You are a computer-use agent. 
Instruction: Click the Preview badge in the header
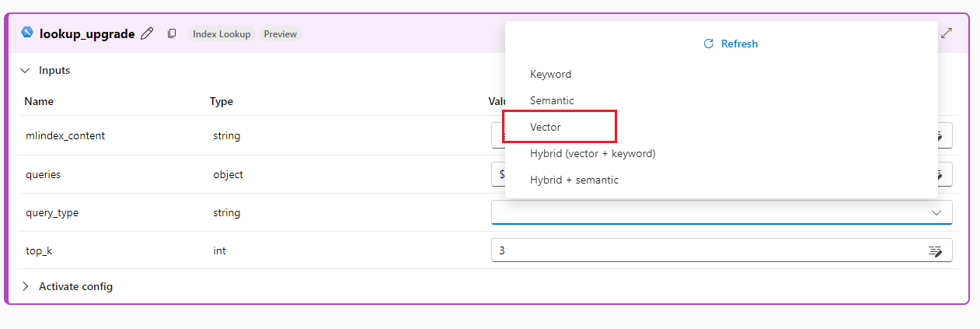pyautogui.click(x=280, y=34)
